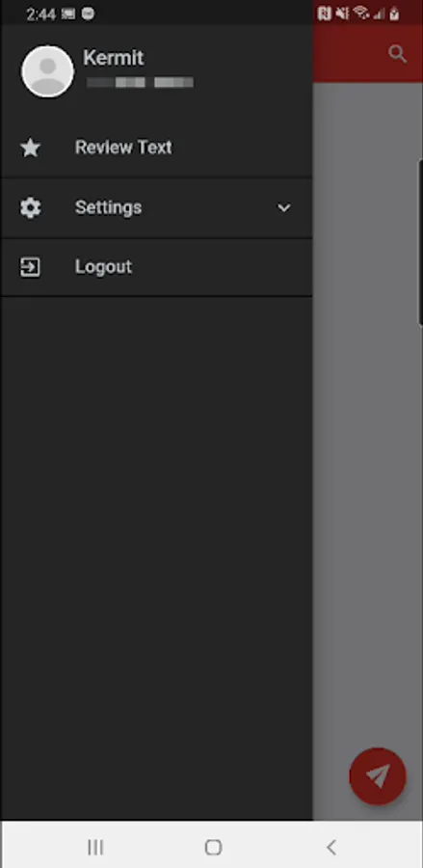Tap the Android home button
423x868 pixels.
[x=213, y=847]
